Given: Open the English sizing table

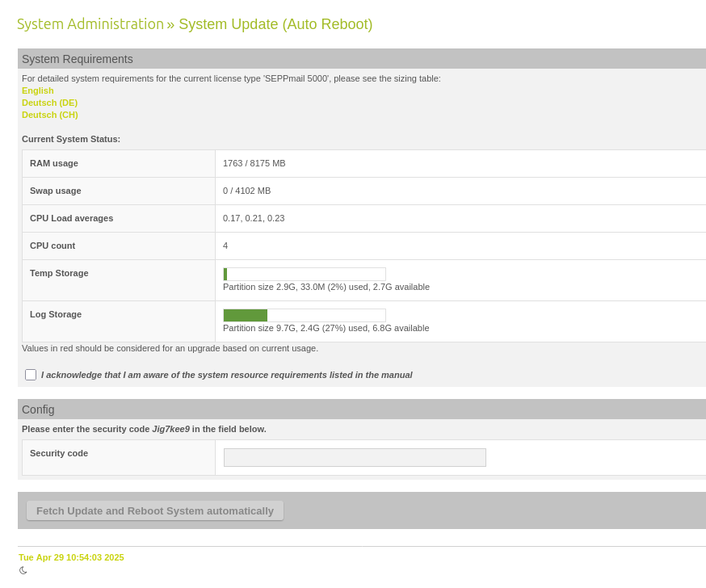Looking at the screenshot, I should click(37, 90).
